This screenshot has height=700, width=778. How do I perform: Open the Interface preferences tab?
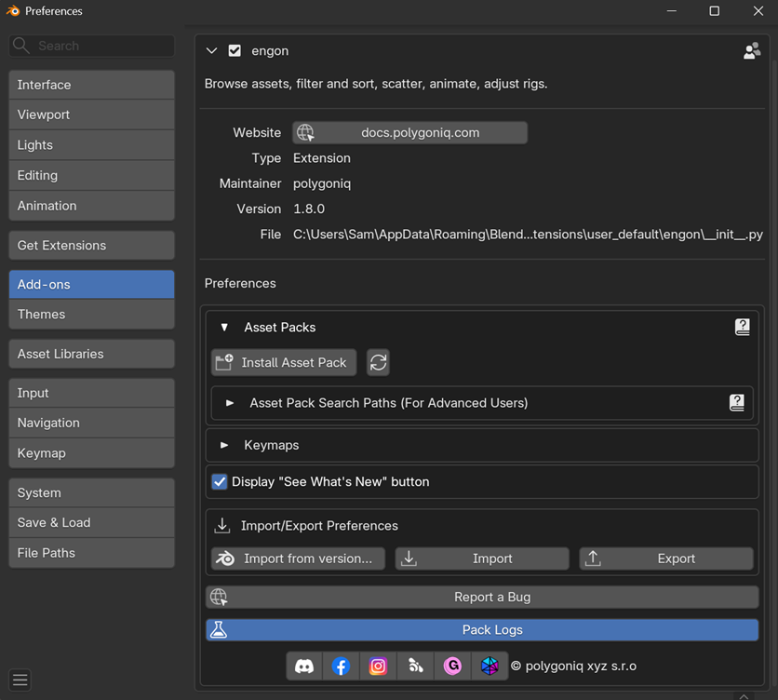[x=92, y=85]
